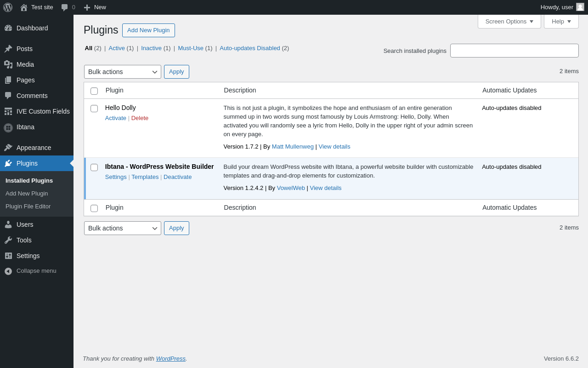Focus the Search installed plugins field
Viewport: 588px width, 368px height.
click(x=514, y=51)
